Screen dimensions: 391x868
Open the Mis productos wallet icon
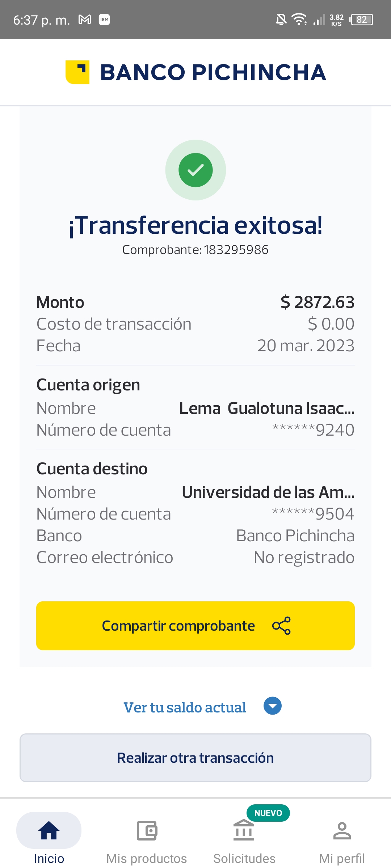coord(147,830)
